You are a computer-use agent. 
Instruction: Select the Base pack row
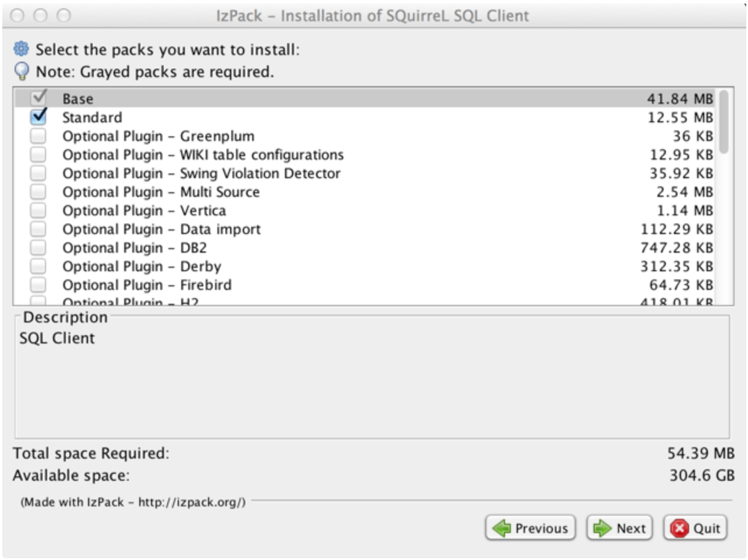[x=350, y=98]
